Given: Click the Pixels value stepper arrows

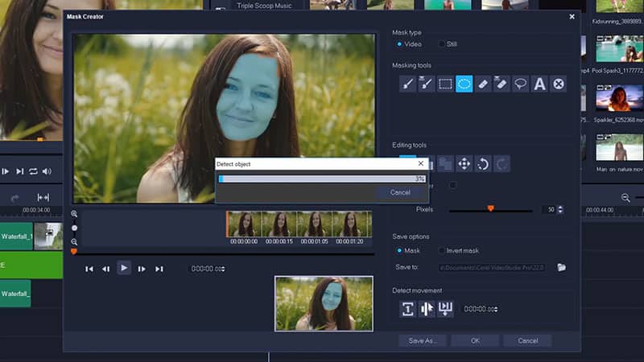Looking at the screenshot, I should (560, 209).
